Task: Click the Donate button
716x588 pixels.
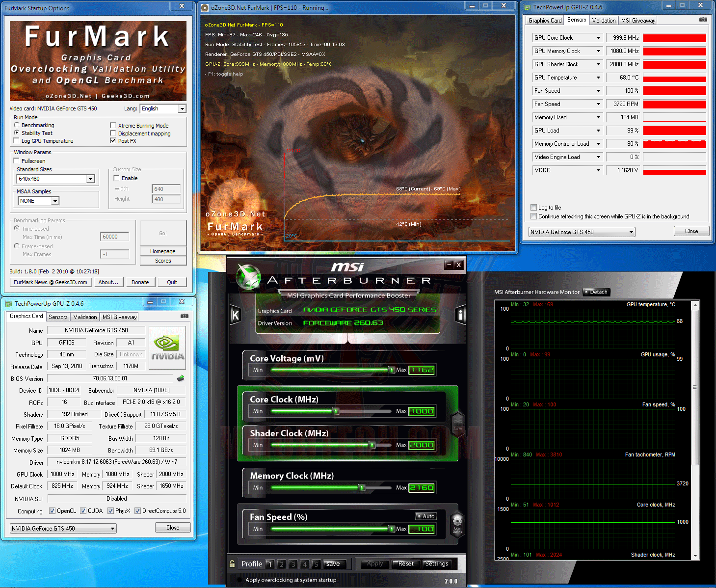Action: coord(140,282)
